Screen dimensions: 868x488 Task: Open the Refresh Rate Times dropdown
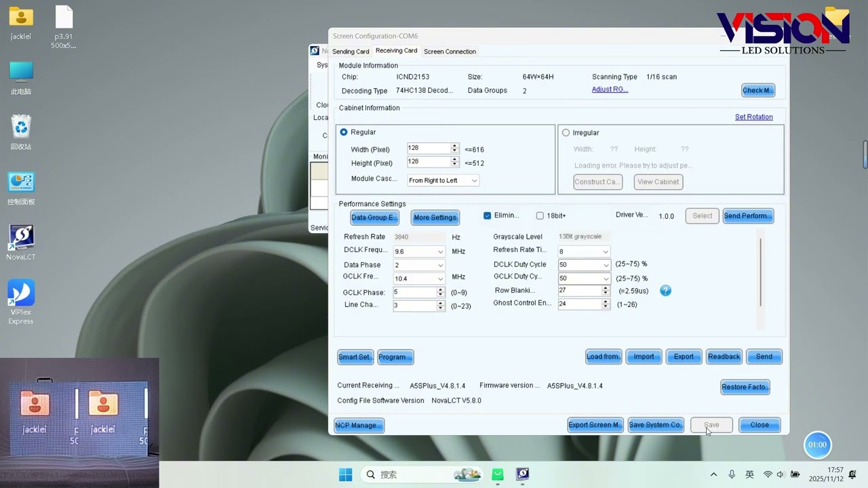pyautogui.click(x=584, y=251)
